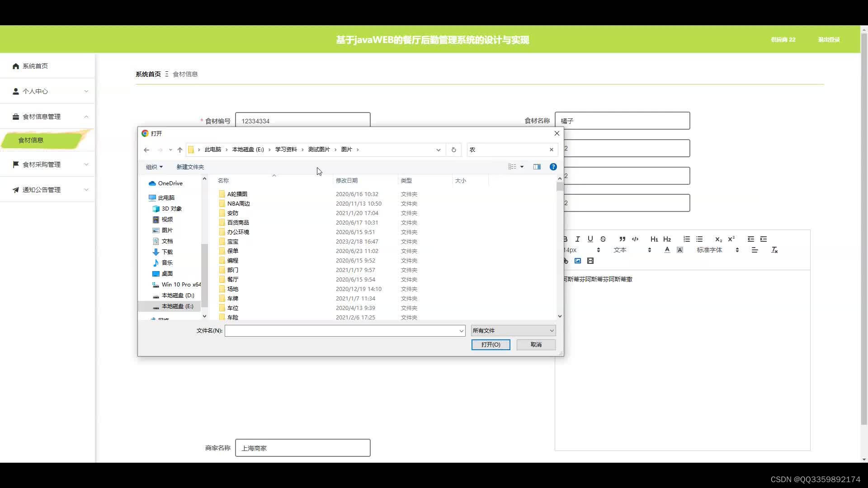
Task: Apply subscript formatting
Action: [x=718, y=239]
